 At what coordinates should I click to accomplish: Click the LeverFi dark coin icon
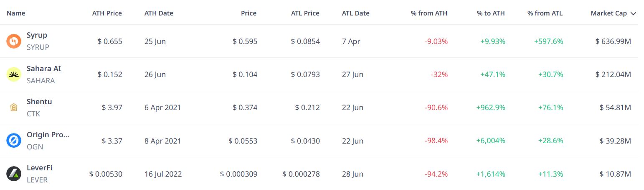point(14,174)
